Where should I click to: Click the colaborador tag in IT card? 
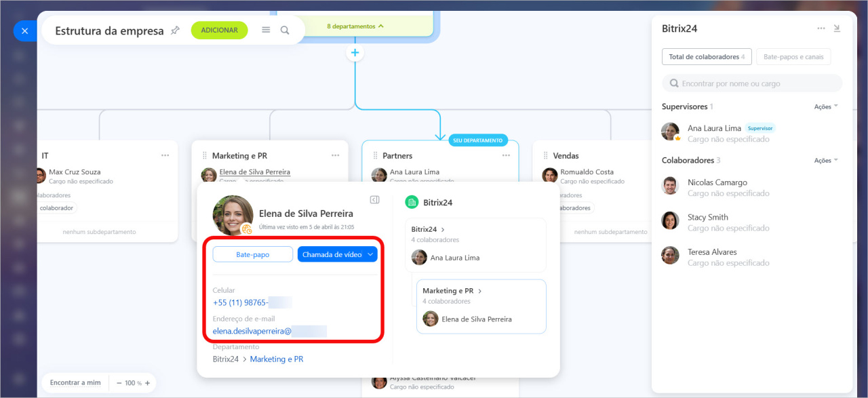point(56,208)
